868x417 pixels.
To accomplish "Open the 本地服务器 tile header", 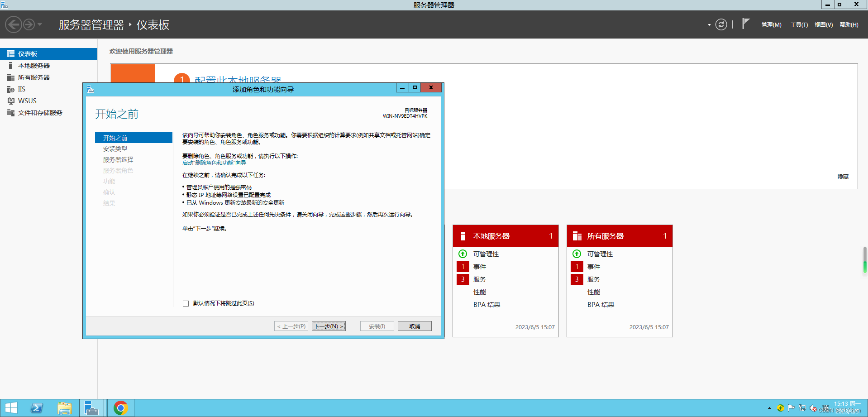I will point(506,236).
